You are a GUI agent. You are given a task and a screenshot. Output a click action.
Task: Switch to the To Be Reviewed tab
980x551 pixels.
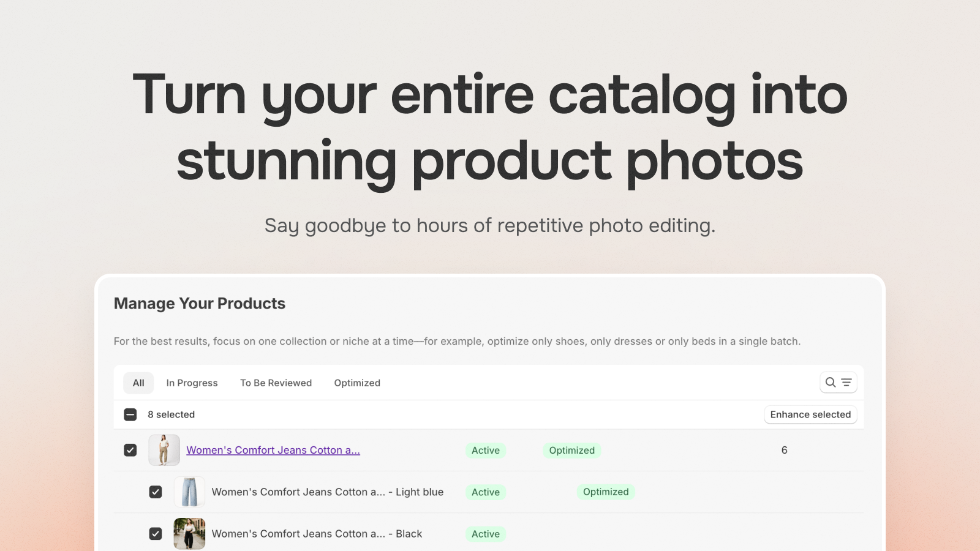(276, 383)
